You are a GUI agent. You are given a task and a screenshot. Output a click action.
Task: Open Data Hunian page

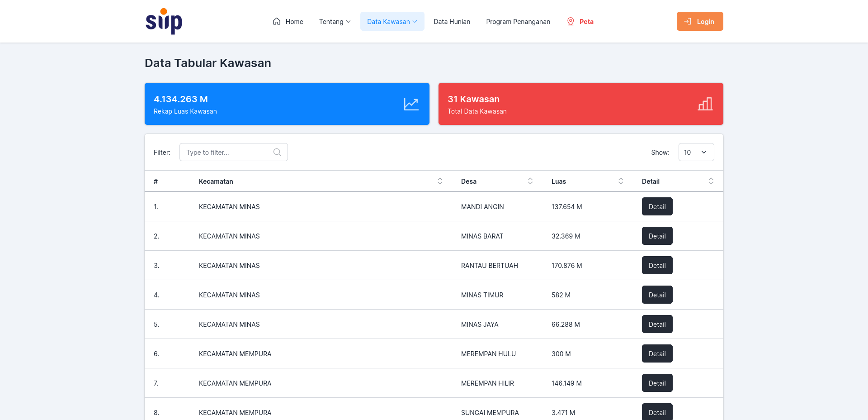click(x=452, y=21)
